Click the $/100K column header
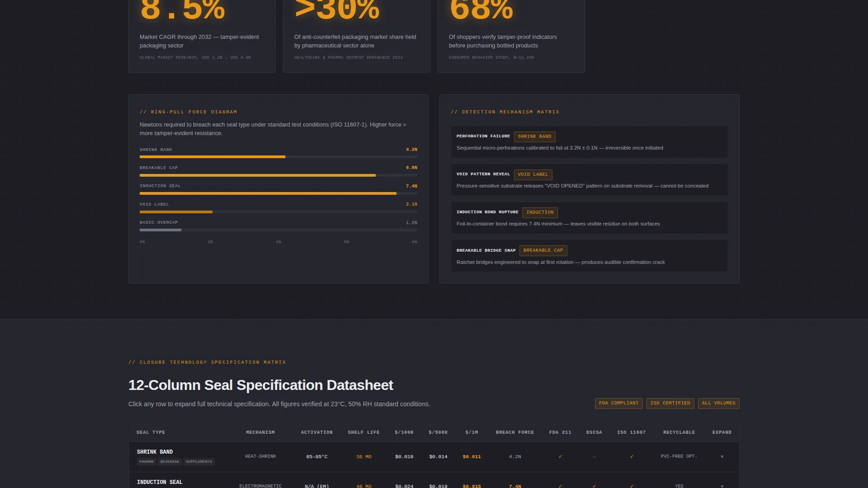This screenshot has width=868, height=488. coord(404,432)
